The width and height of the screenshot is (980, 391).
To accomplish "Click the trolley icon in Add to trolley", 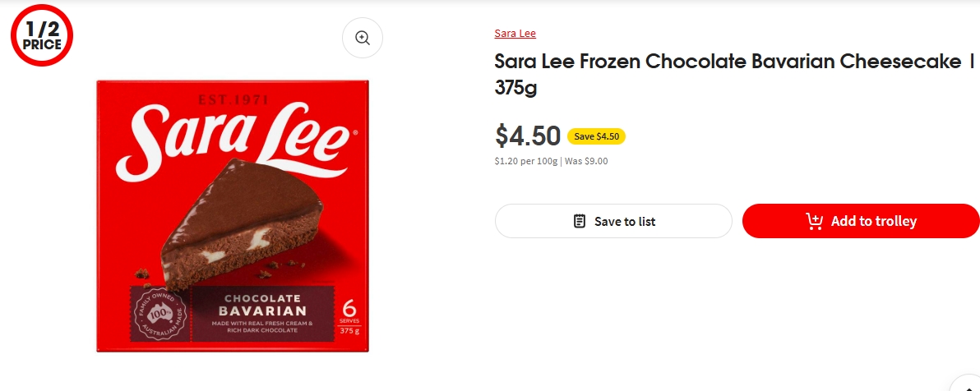I will pos(814,221).
